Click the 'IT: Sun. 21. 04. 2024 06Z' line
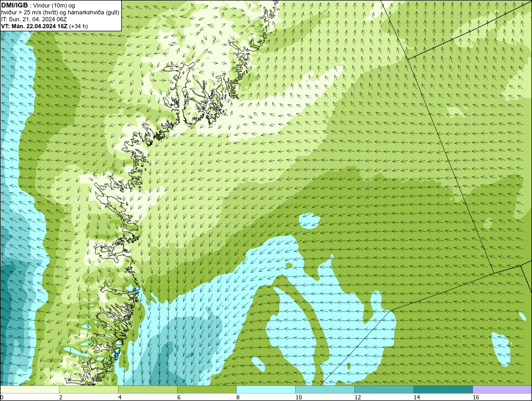This screenshot has width=532, height=401. tap(34, 19)
